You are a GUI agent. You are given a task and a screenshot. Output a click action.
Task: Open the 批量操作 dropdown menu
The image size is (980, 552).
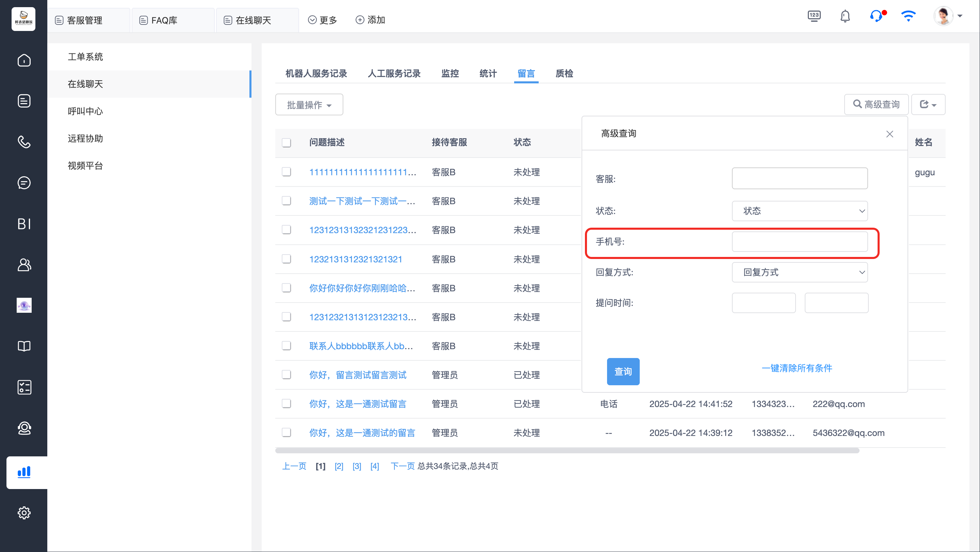309,104
